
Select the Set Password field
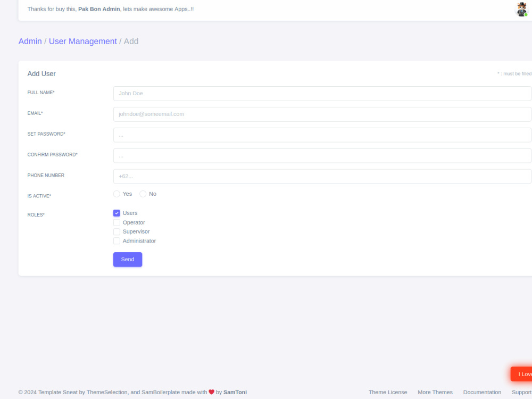[322, 135]
